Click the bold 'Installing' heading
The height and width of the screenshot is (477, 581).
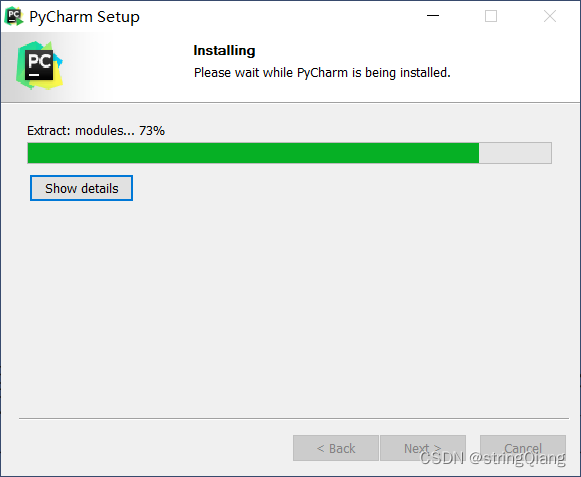coord(224,50)
